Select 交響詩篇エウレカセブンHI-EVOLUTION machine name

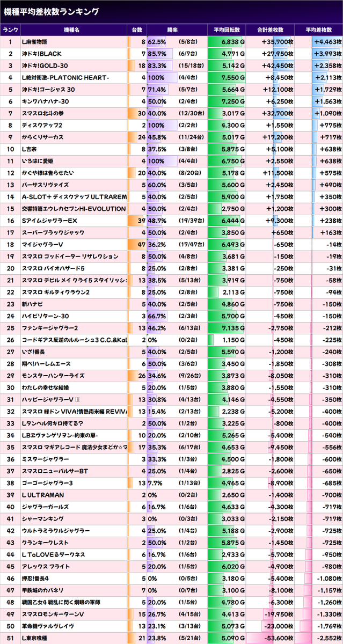point(74,208)
